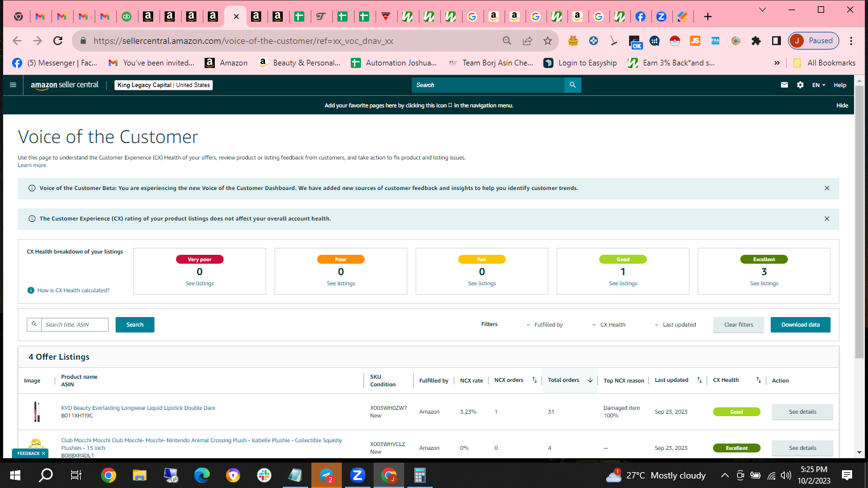Image resolution: width=868 pixels, height=488 pixels.
Task: Click the teal magnifier search button in header
Action: coord(573,85)
